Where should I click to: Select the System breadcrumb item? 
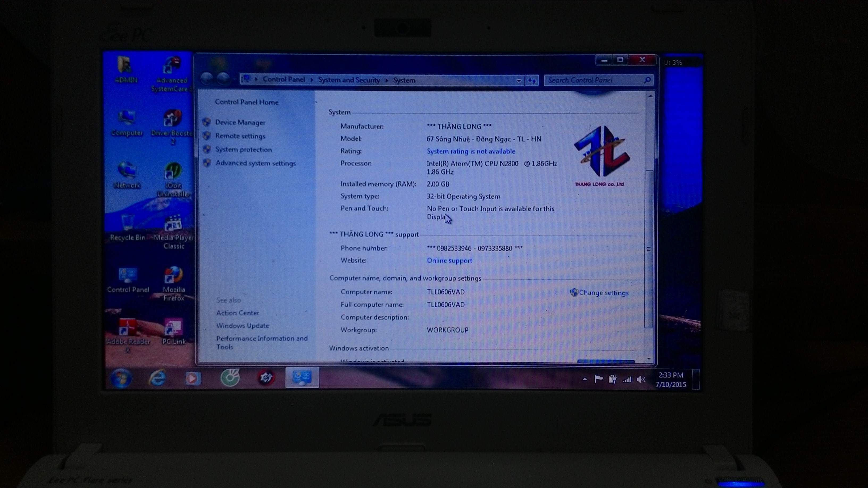coord(404,80)
